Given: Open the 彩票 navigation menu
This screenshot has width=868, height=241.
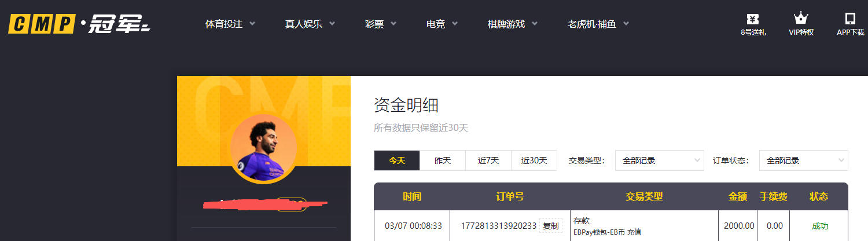Looking at the screenshot, I should 380,24.
